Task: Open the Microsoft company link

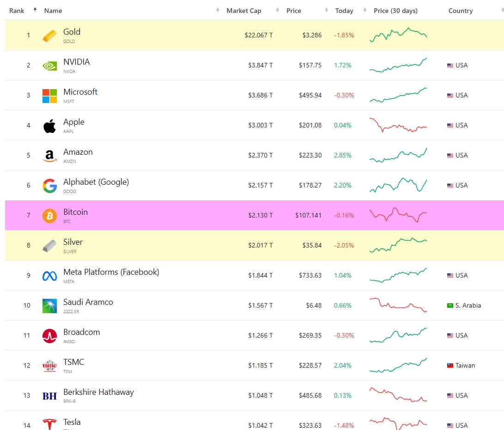Action: click(x=80, y=92)
